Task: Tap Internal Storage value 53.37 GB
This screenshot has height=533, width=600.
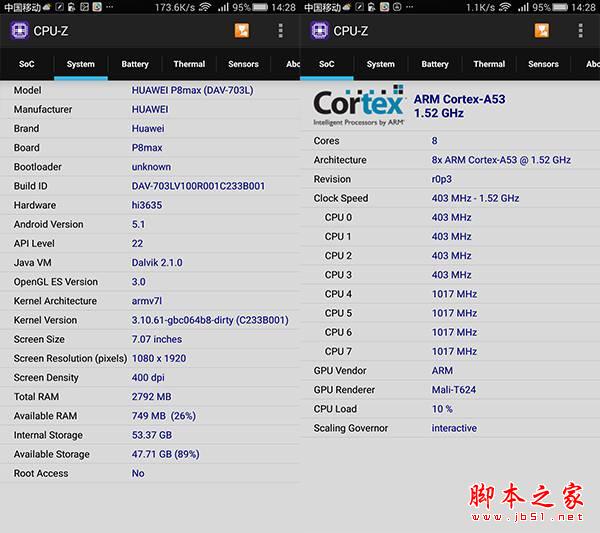Action: tap(152, 435)
